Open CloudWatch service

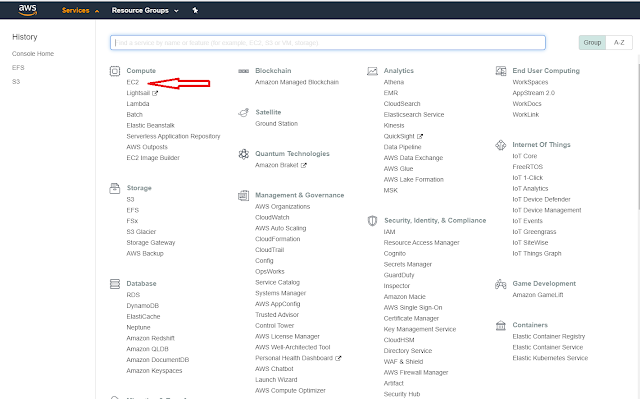pos(272,217)
